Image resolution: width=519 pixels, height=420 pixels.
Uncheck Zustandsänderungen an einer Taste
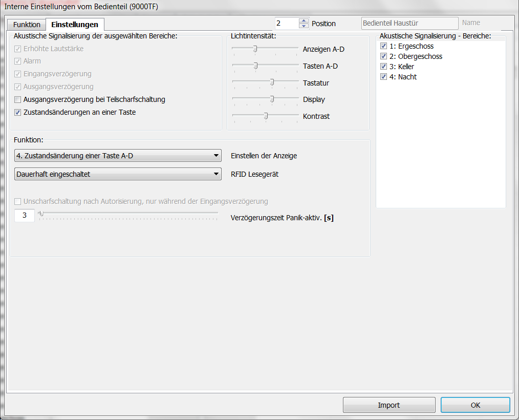pos(18,112)
